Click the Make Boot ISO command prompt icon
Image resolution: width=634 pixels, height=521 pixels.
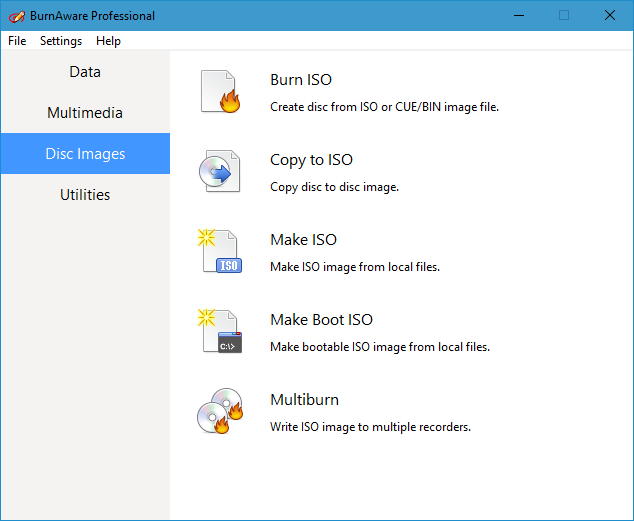pos(220,331)
